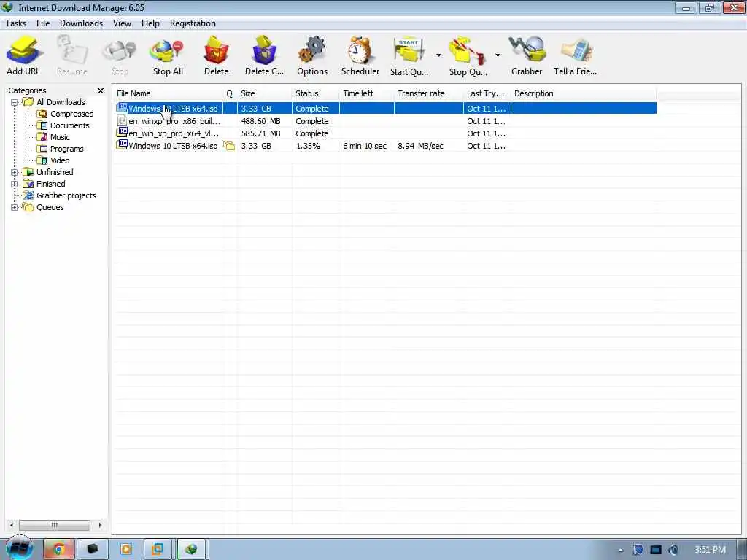Image resolution: width=747 pixels, height=560 pixels.
Task: Open Chrome from the taskbar
Action: click(x=59, y=549)
